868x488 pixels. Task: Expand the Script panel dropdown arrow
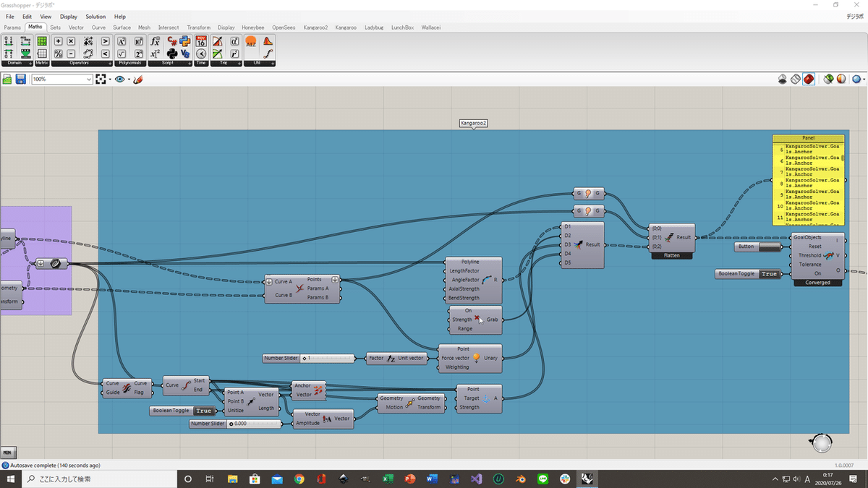pyautogui.click(x=190, y=64)
